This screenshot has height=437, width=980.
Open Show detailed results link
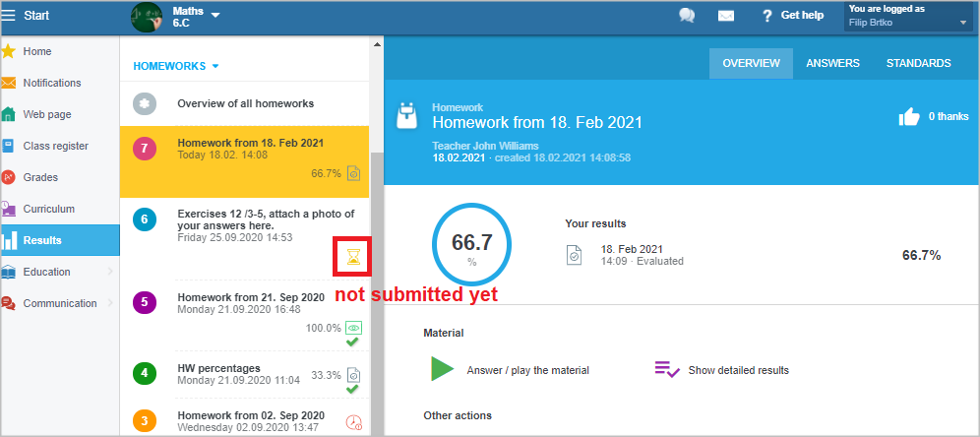coord(739,370)
